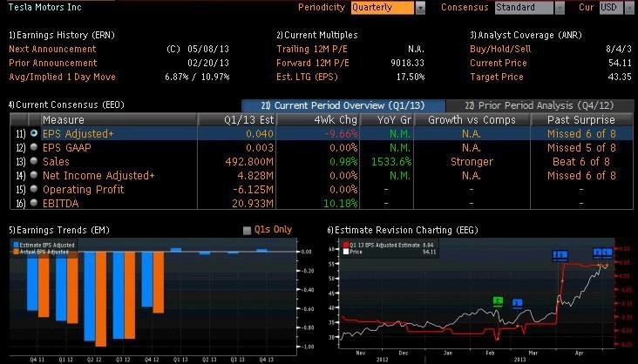The height and width of the screenshot is (364, 638).
Task: Select the Sales radio button
Action: click(34, 161)
